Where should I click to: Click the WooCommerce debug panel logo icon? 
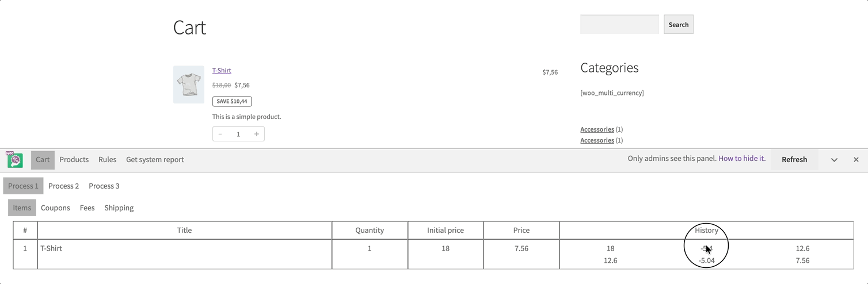tap(14, 159)
